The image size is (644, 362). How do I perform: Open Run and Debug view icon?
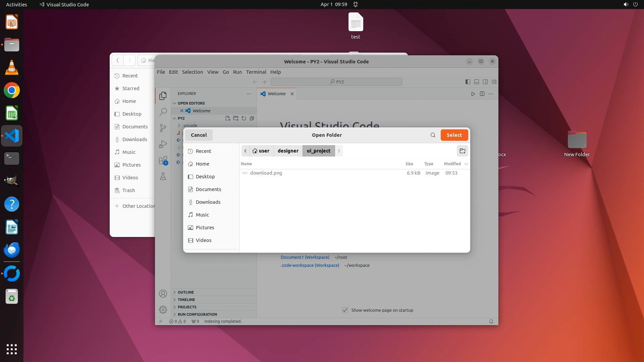click(x=163, y=144)
